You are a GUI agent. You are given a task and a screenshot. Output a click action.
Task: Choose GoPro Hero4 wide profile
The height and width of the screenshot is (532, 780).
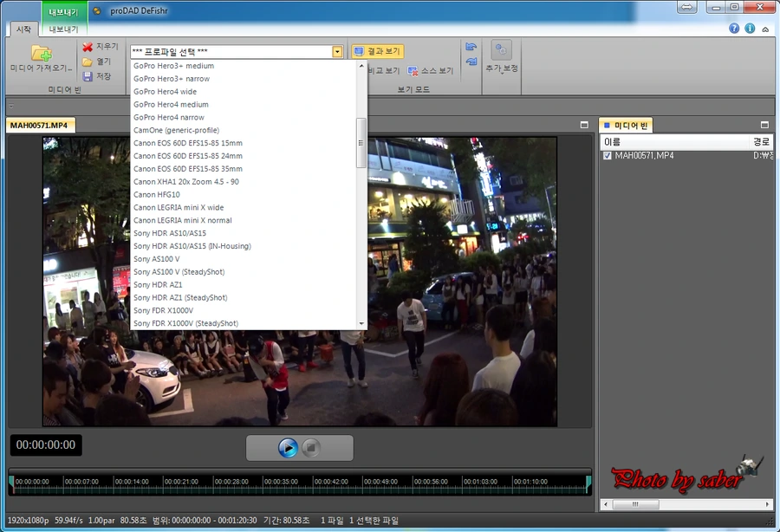pyautogui.click(x=166, y=92)
